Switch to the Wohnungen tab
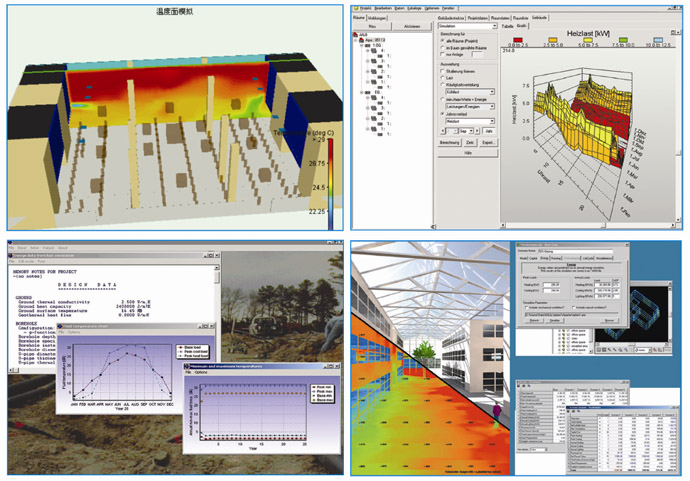This screenshot has height=481, width=690. click(377, 18)
